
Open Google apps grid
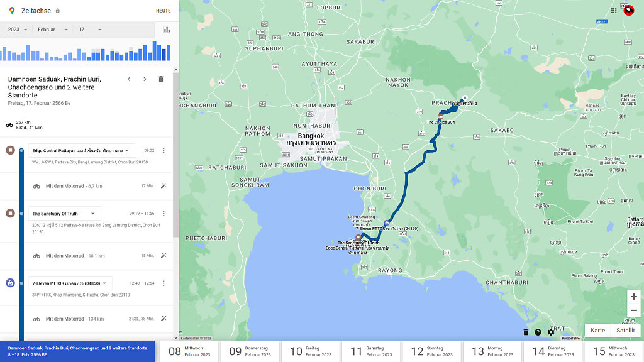(x=614, y=10)
